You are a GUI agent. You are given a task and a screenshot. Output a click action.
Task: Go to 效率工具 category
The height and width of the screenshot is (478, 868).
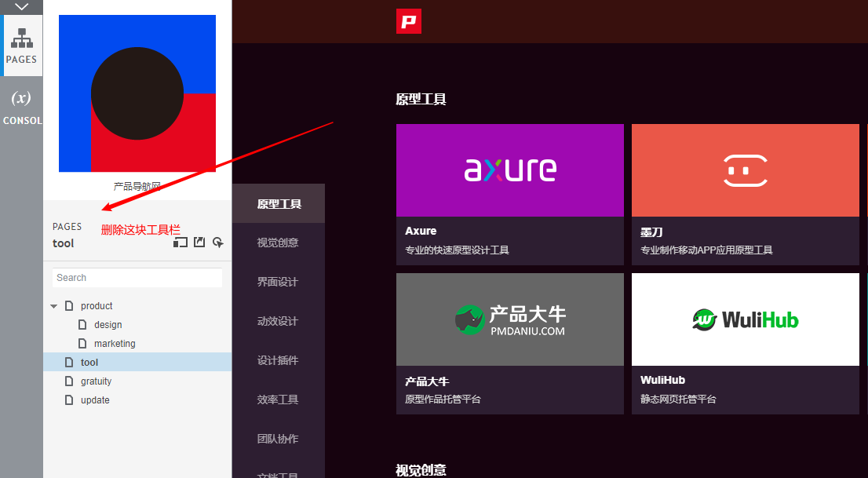coord(279,400)
